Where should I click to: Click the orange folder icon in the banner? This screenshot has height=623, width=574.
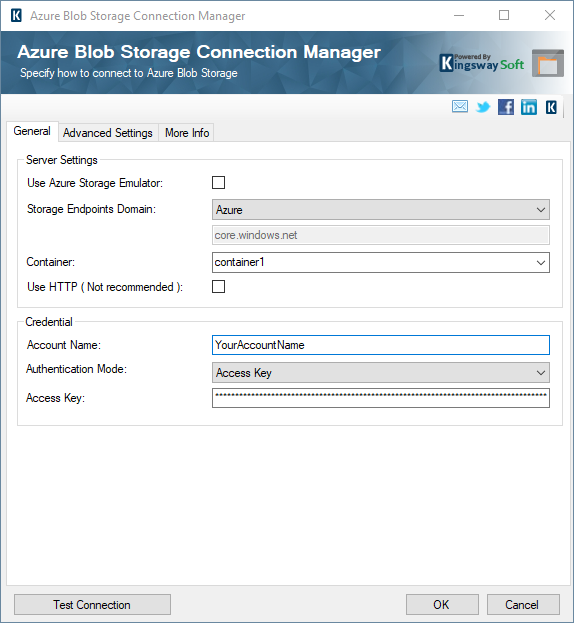click(548, 63)
